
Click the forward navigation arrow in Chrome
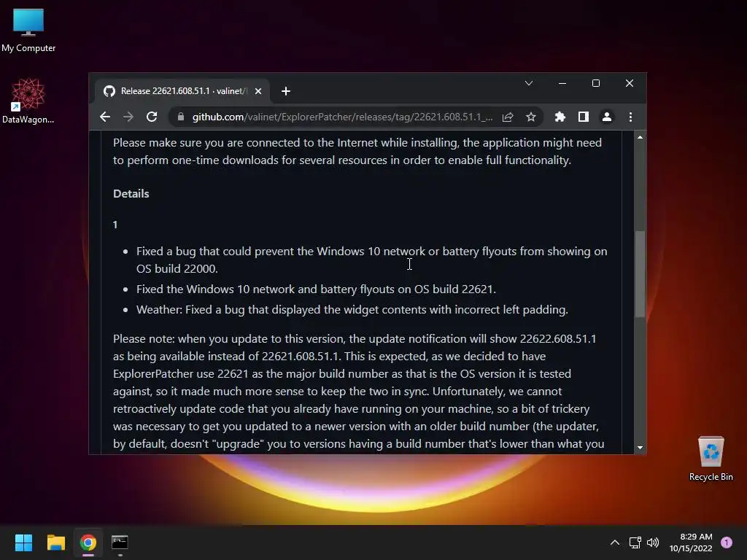pos(128,117)
